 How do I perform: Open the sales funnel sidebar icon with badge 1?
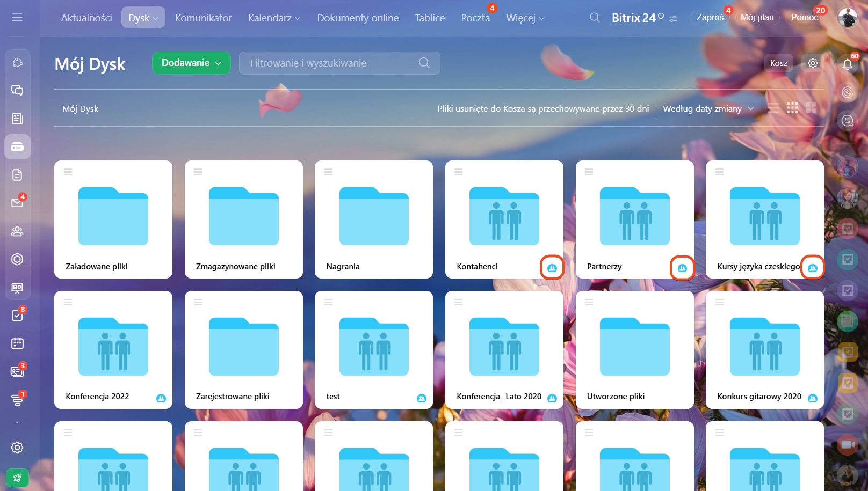click(x=17, y=400)
